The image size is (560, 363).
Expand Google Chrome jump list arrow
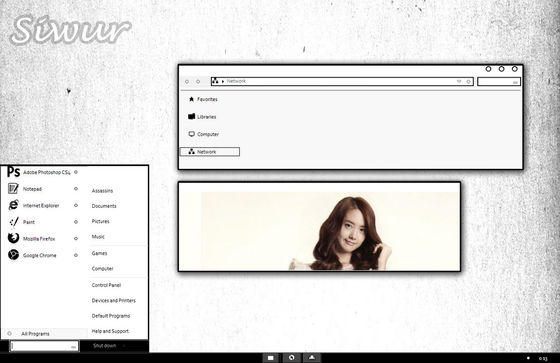(x=76, y=255)
